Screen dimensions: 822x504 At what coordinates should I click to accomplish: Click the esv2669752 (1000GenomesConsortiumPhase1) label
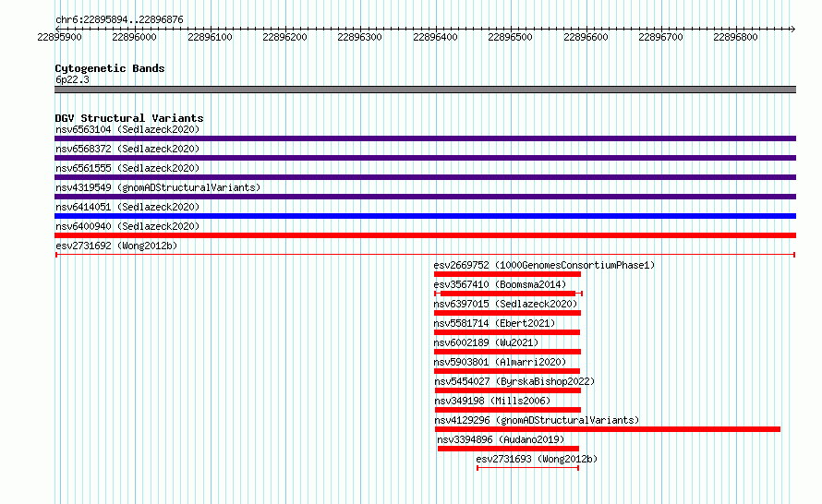[x=544, y=265]
